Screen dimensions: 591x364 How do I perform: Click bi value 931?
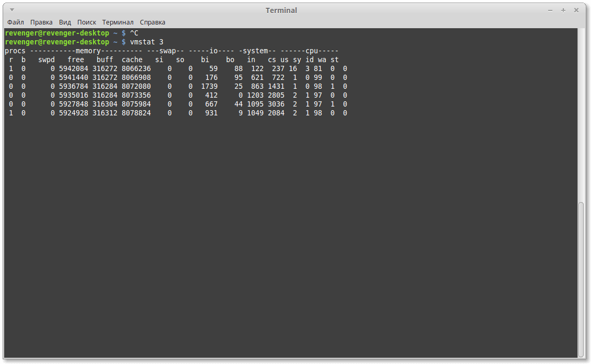pos(211,113)
